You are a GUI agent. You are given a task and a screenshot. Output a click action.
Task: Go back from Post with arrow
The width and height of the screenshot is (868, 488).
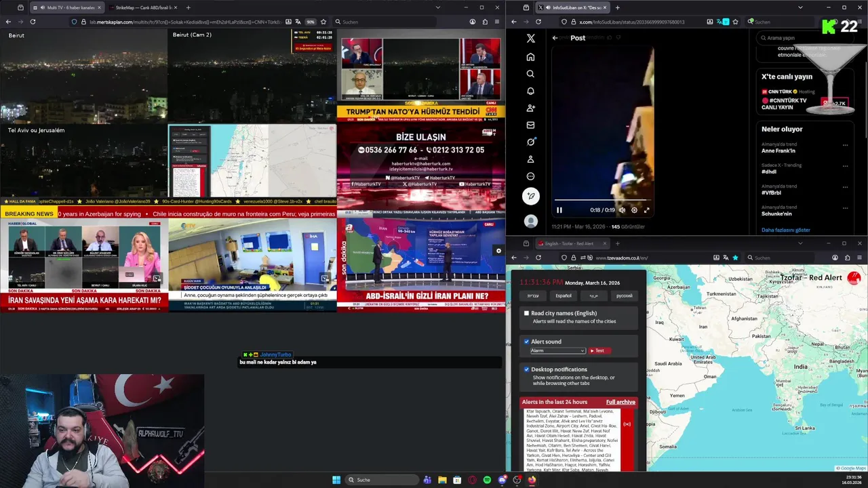pos(555,38)
